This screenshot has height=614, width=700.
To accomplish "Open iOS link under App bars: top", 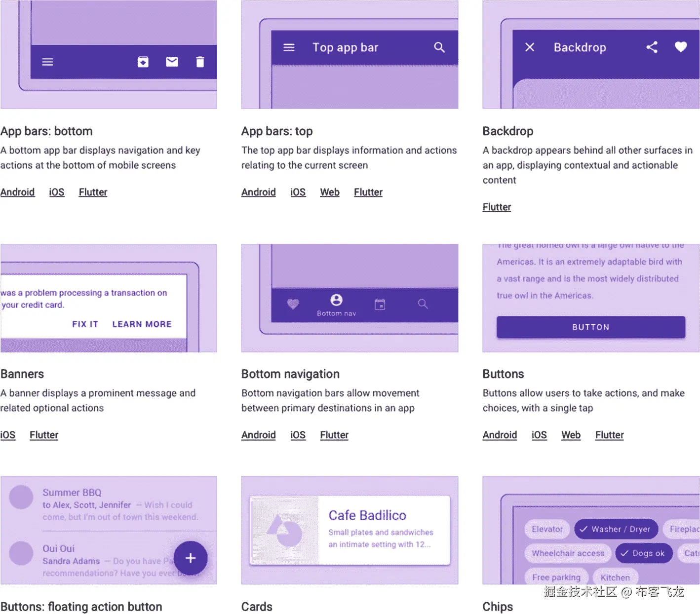I will pyautogui.click(x=298, y=192).
